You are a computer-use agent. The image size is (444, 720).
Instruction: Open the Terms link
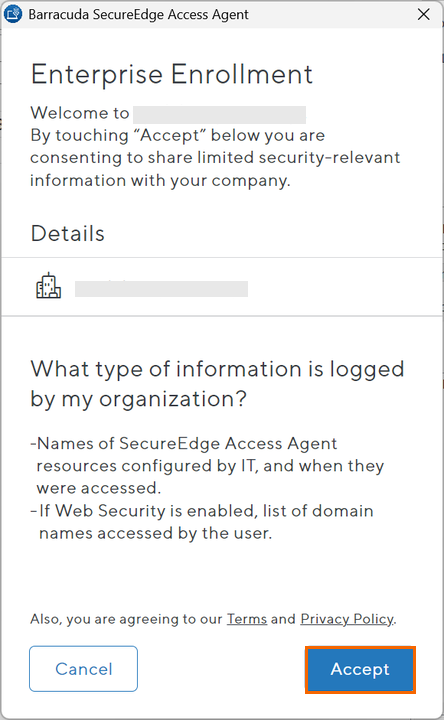pos(247,619)
